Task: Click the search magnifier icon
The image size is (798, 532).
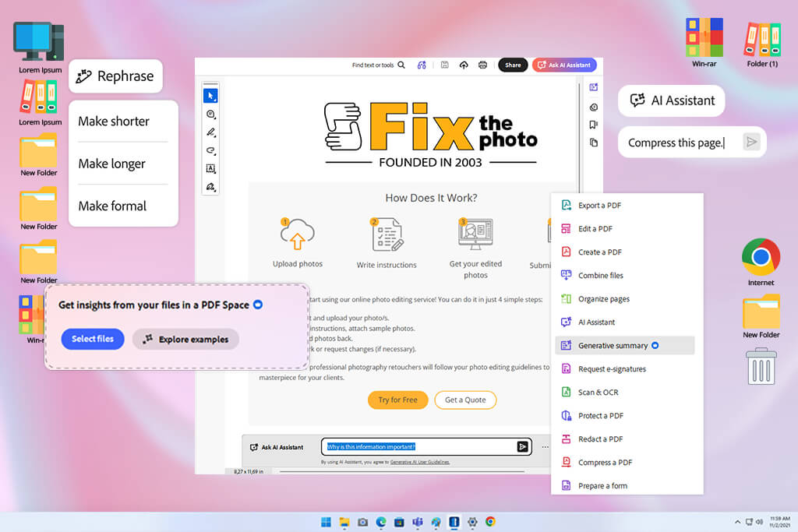Action: pyautogui.click(x=401, y=65)
